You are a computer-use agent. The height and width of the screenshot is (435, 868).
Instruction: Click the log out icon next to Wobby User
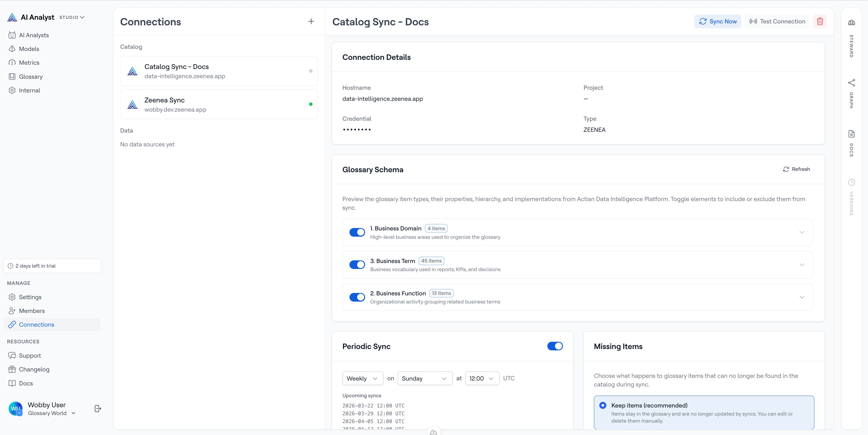97,408
